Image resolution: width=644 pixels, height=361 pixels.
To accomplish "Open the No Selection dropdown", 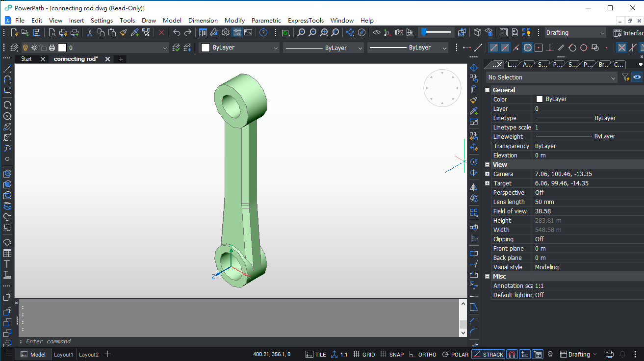I will pos(552,77).
